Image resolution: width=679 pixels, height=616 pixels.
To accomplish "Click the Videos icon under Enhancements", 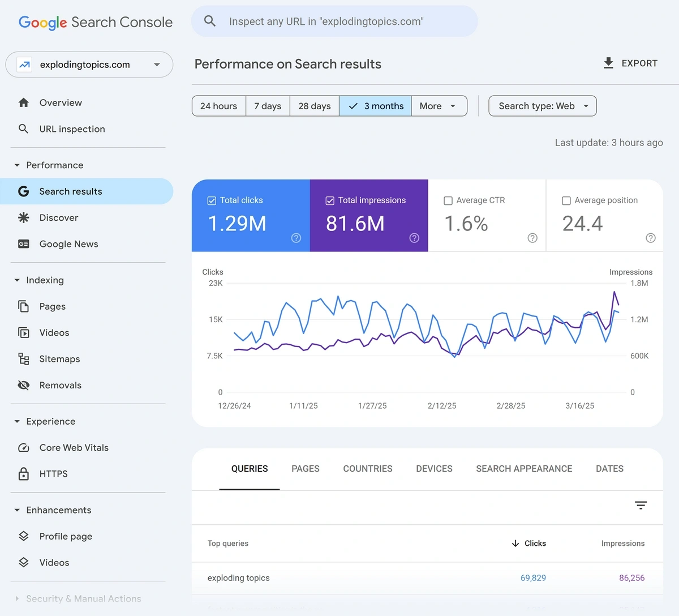I will (x=24, y=562).
